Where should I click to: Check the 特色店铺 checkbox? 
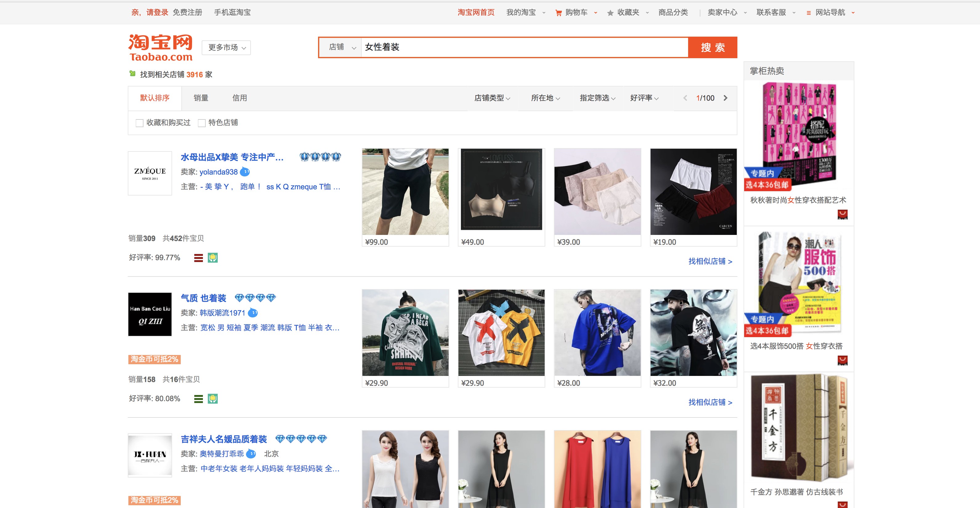coord(202,123)
